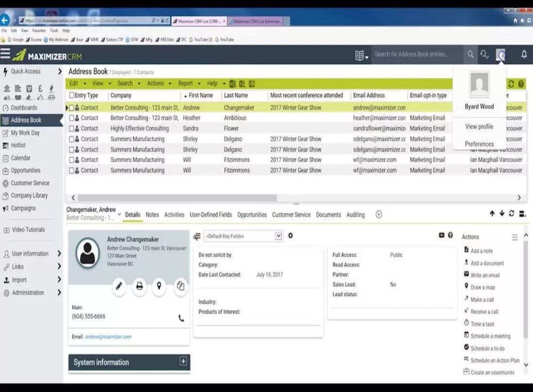This screenshot has height=392, width=533.
Task: Toggle the select-all Entry Type checkbox
Action: coord(71,95)
